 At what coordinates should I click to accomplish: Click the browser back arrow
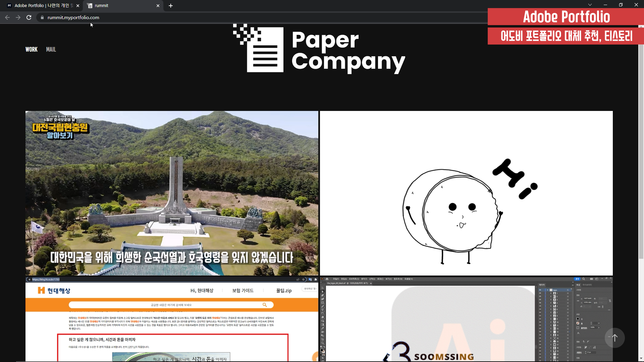[7, 17]
